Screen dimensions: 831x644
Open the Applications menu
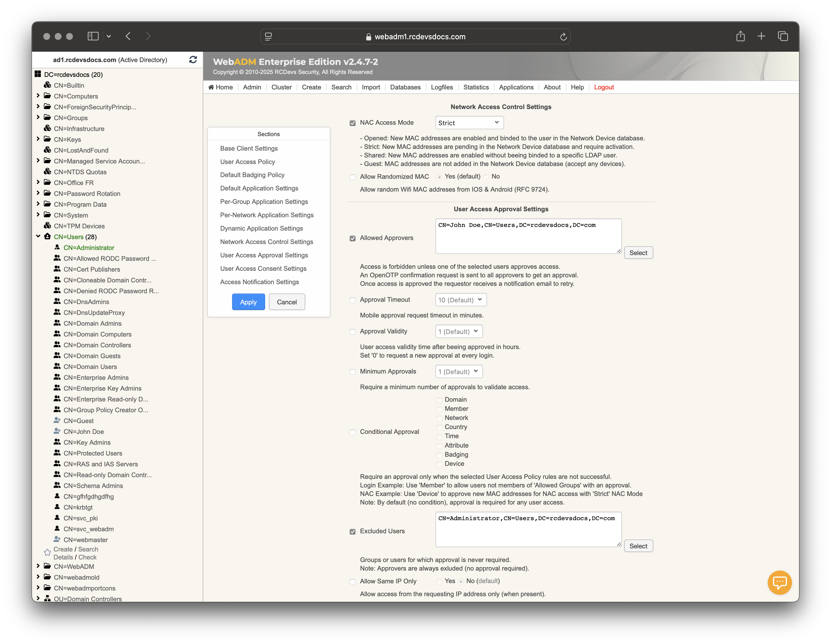click(x=516, y=87)
